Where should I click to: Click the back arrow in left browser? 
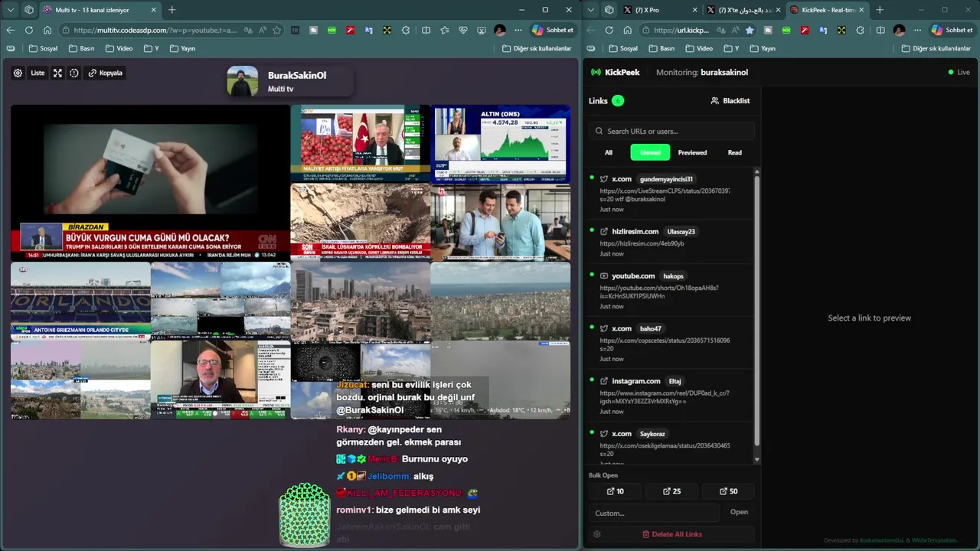tap(11, 30)
